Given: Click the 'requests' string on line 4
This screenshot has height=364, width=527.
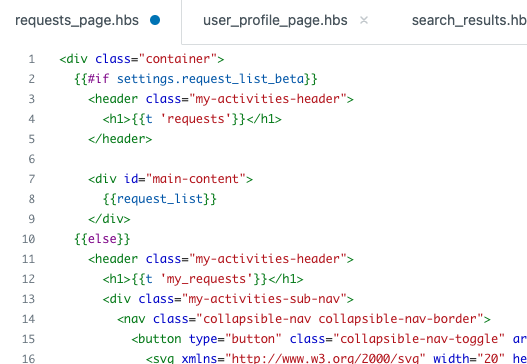Looking at the screenshot, I should (x=196, y=119).
